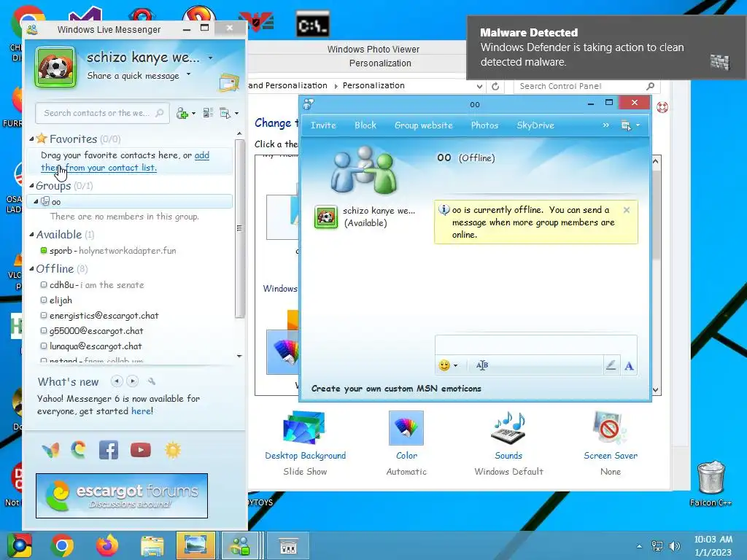Open the Recycle Bin on desktop

[x=711, y=477]
